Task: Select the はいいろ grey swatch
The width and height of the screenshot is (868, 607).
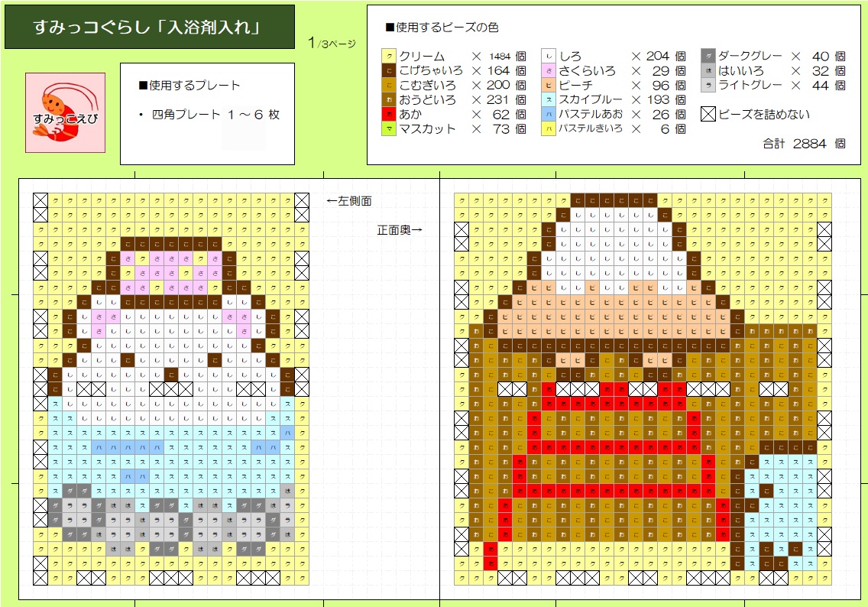Action: pyautogui.click(x=708, y=70)
